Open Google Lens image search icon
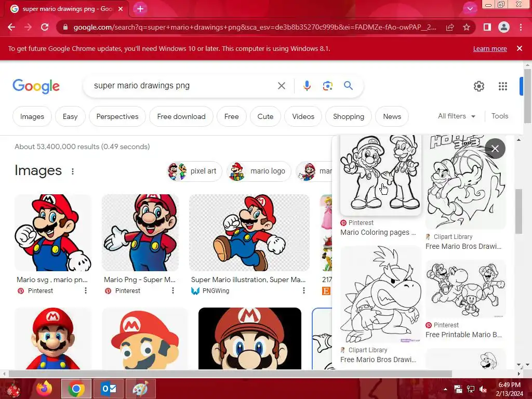Viewport: 532px width, 399px height. point(327,86)
